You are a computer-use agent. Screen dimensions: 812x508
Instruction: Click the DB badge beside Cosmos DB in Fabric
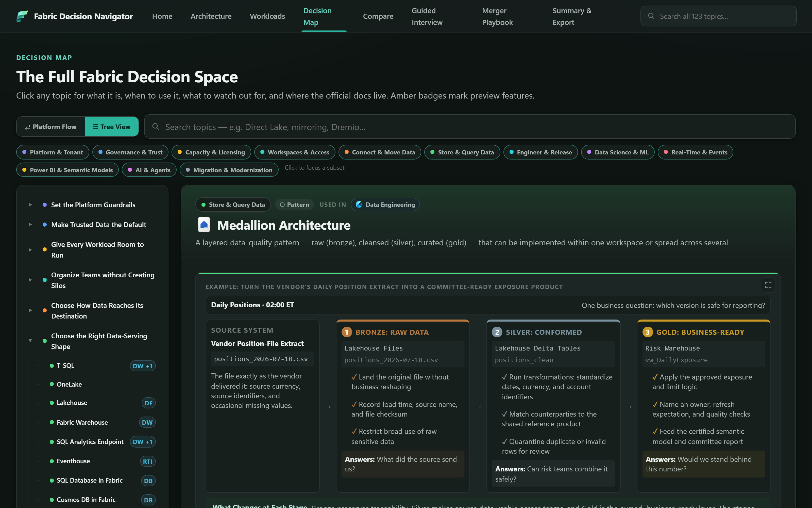click(x=148, y=500)
